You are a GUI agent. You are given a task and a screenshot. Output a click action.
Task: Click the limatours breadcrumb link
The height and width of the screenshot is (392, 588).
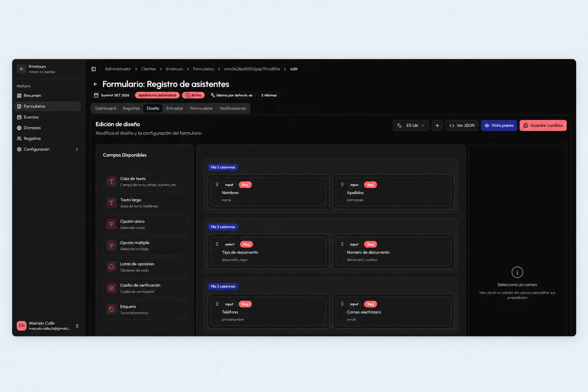[174, 69]
